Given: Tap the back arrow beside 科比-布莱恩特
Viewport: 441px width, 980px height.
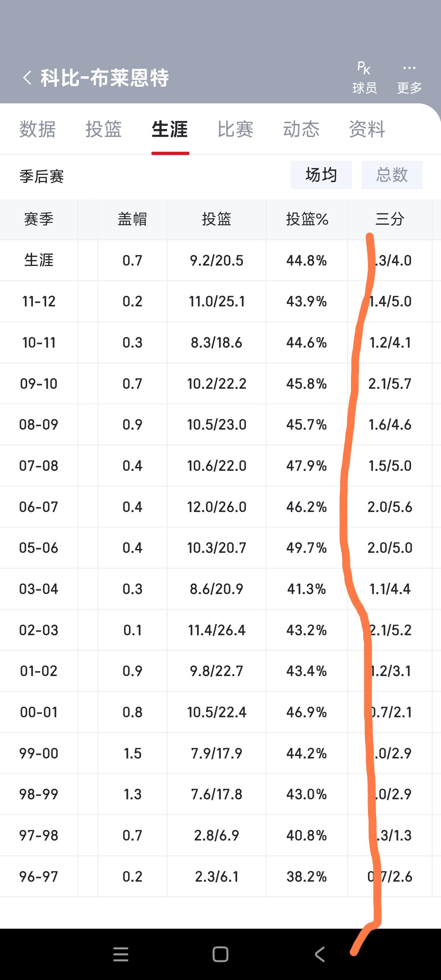Looking at the screenshot, I should click(x=27, y=78).
